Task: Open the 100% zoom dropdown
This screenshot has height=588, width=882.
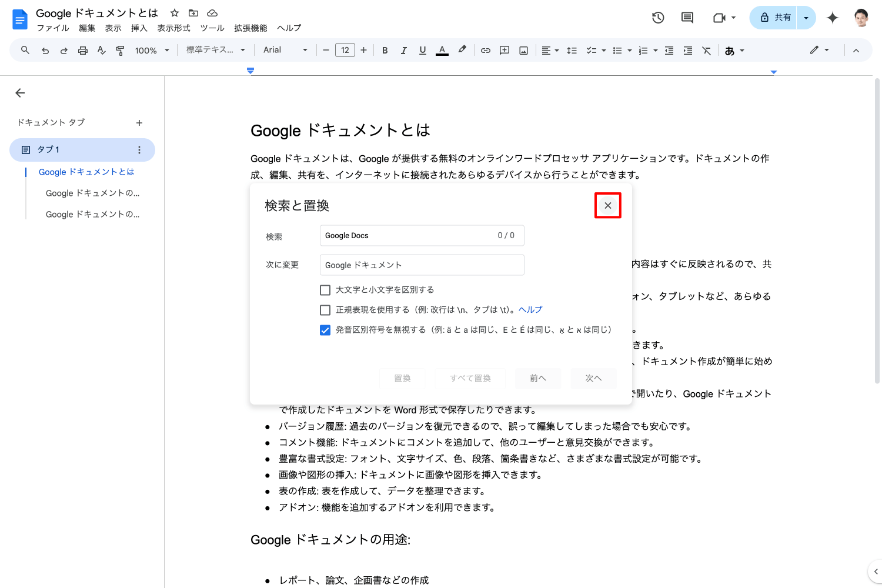Action: tap(152, 51)
